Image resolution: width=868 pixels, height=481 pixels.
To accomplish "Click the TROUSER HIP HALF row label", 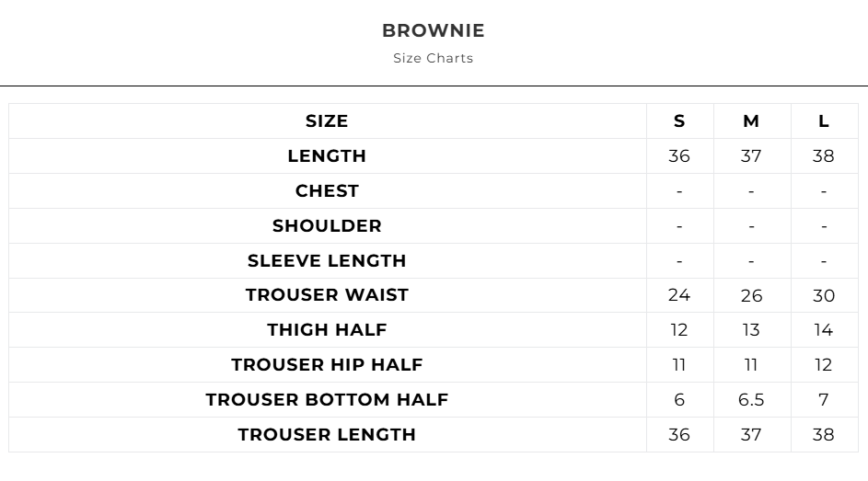I will (327, 365).
